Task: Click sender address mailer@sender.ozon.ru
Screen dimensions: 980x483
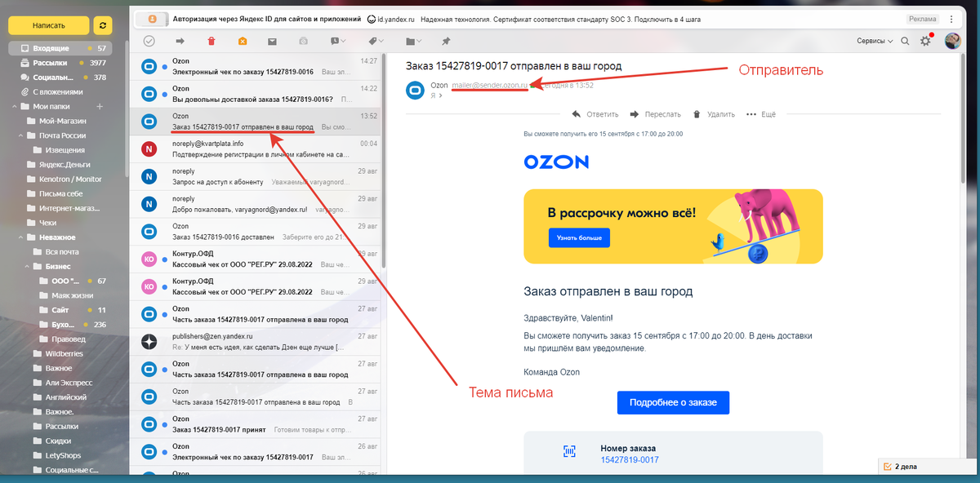Action: 490,85
